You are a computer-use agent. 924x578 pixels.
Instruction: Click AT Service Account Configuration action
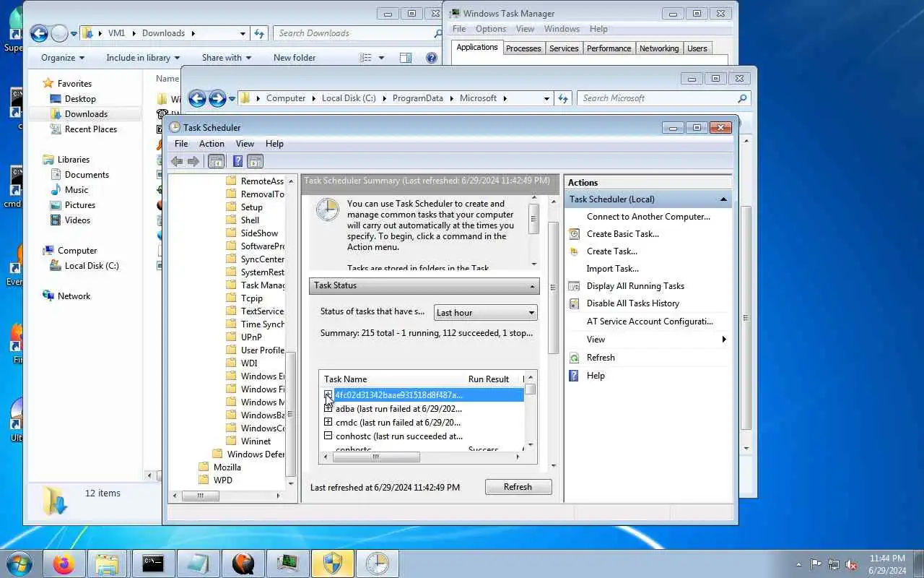(650, 322)
